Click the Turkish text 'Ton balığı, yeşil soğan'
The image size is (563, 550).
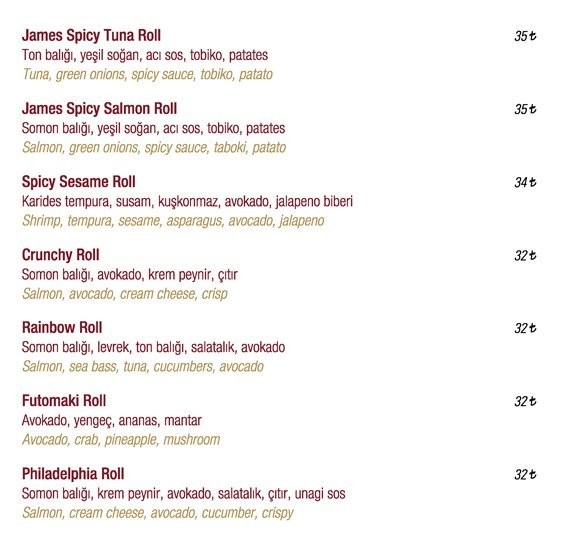[x=80, y=56]
